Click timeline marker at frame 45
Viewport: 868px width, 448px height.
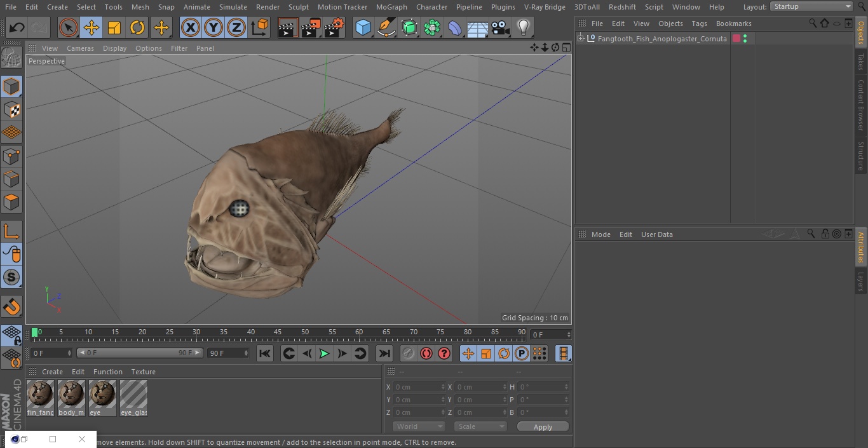[278, 332]
